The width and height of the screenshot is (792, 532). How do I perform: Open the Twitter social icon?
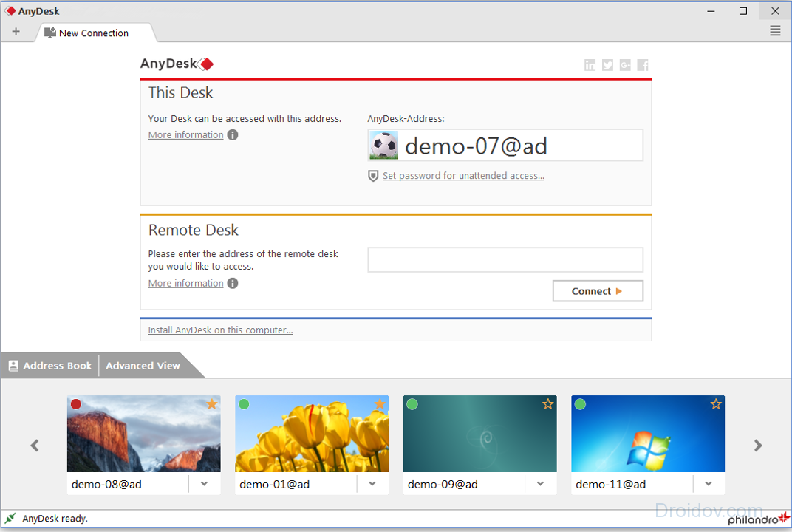coord(607,65)
